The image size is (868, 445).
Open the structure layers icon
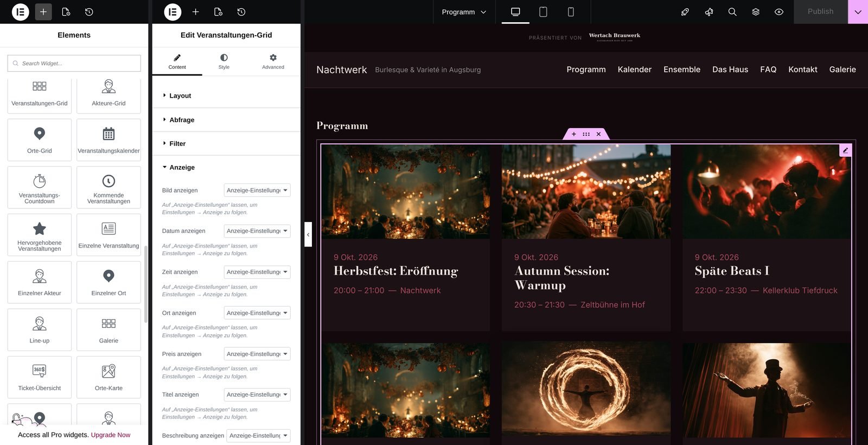pos(756,12)
